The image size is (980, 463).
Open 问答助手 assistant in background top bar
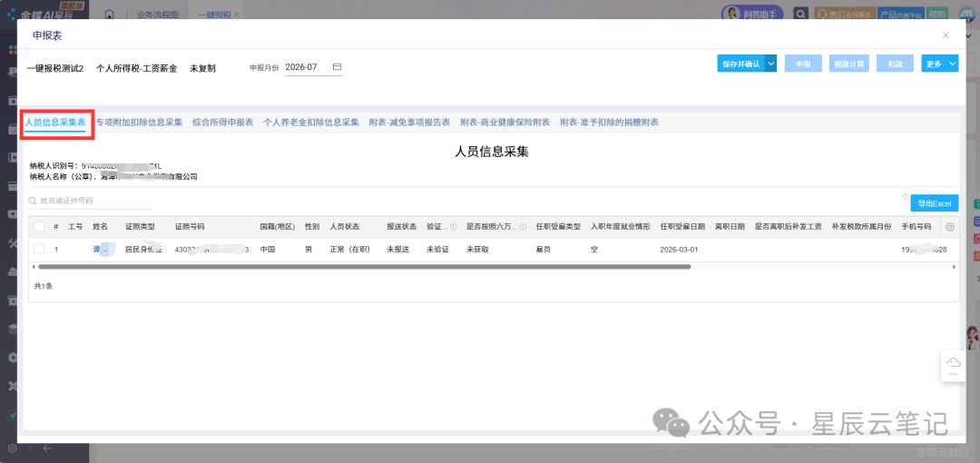[754, 14]
